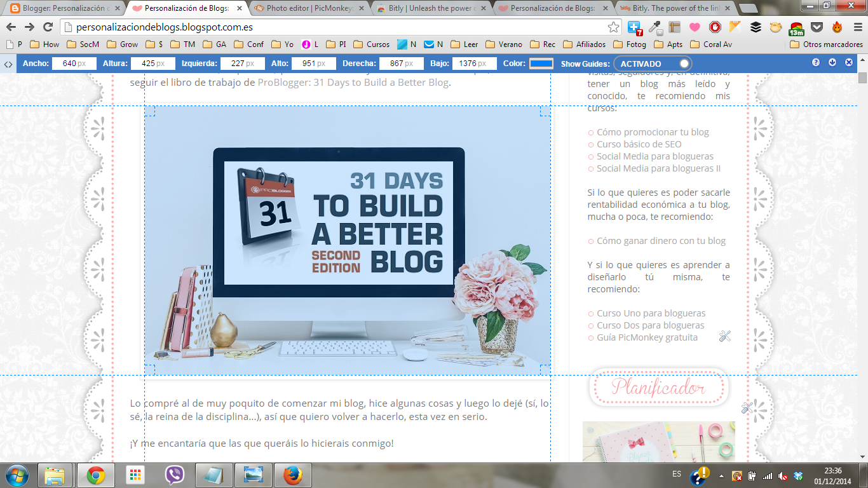The height and width of the screenshot is (488, 868).
Task: Open the Buffer stacked layers extension
Action: tap(756, 27)
